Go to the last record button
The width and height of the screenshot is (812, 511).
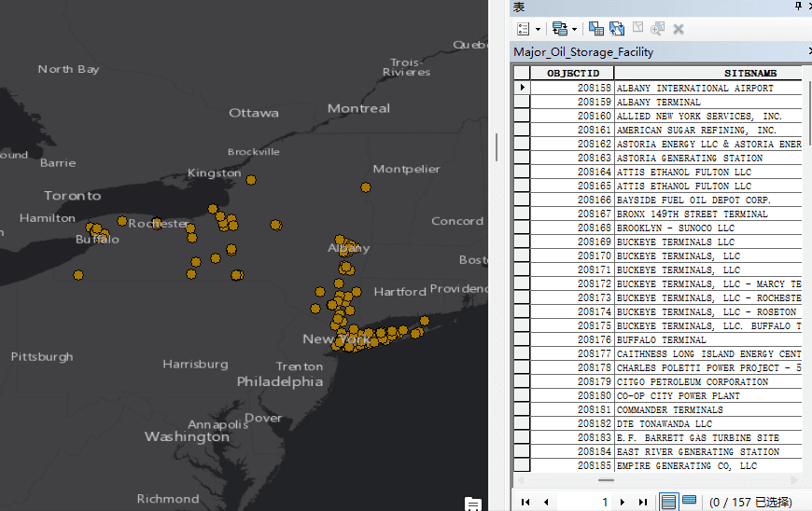click(643, 502)
